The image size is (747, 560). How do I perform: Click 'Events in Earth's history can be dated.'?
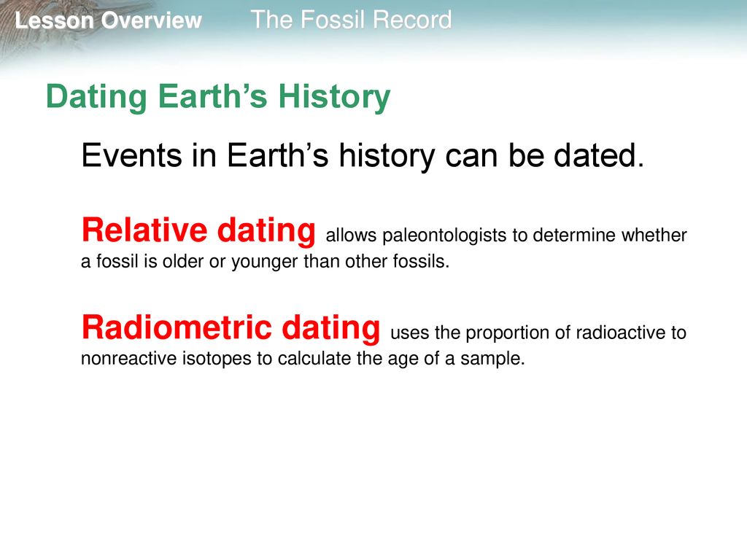pos(363,156)
